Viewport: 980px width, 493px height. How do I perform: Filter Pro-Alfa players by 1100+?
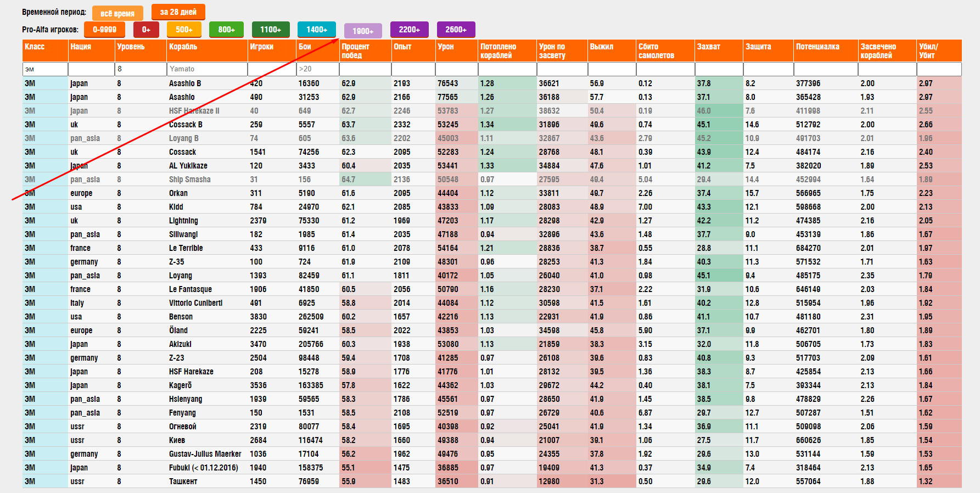pos(271,30)
